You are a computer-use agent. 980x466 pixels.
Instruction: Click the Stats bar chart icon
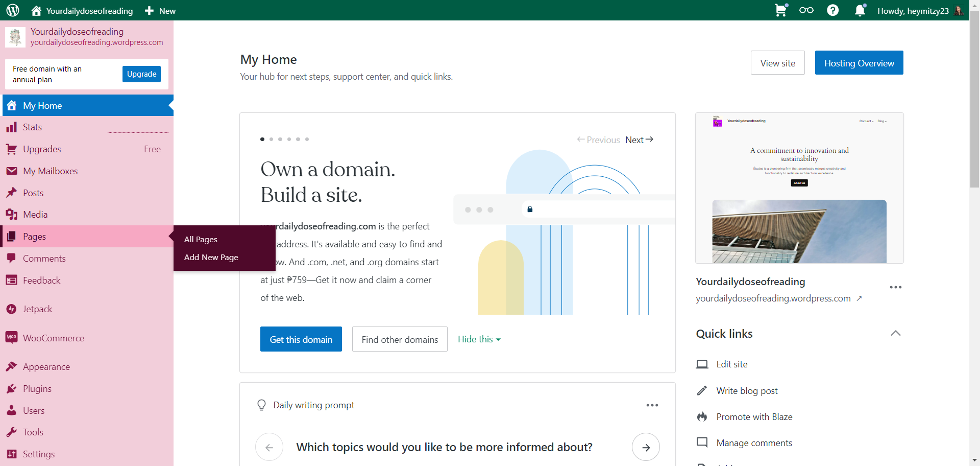pos(11,127)
